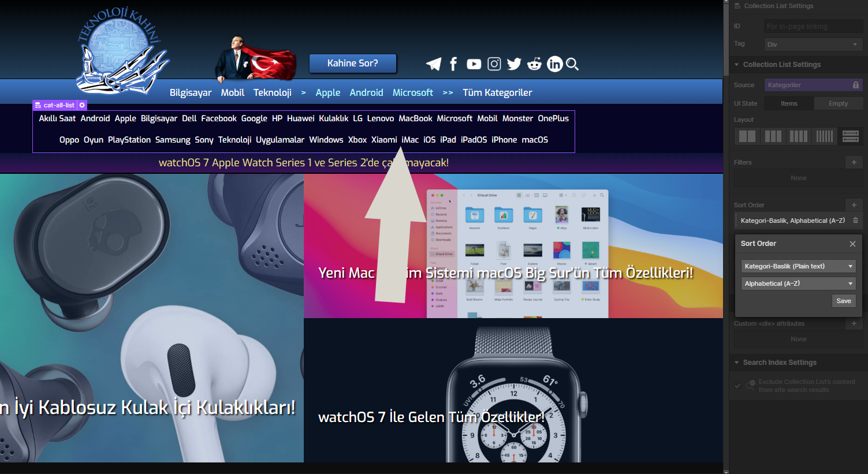Open the Monster category link

(517, 118)
